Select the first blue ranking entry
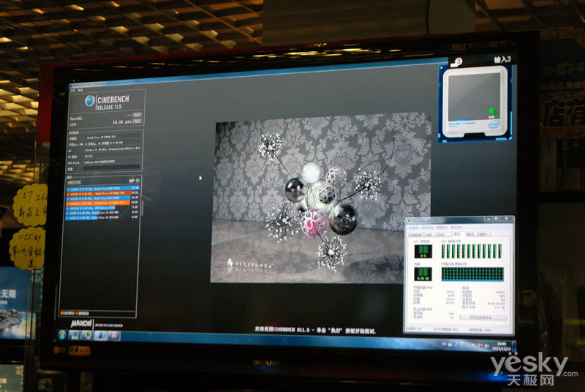Screen dimensions: 585x392 102,189
